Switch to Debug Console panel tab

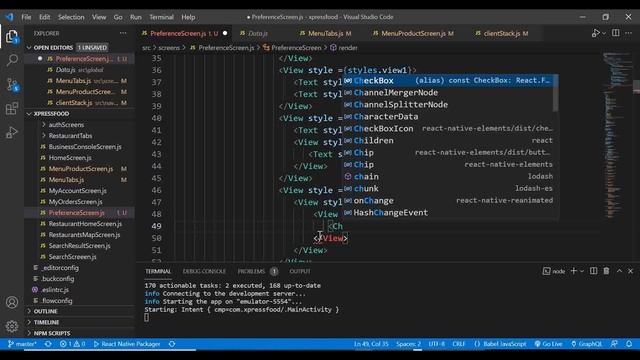click(204, 271)
